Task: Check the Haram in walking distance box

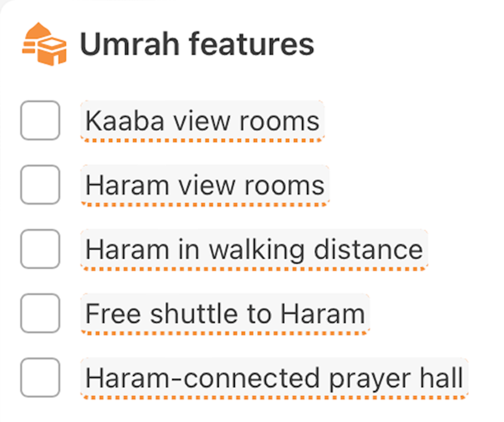Action: pos(40,249)
